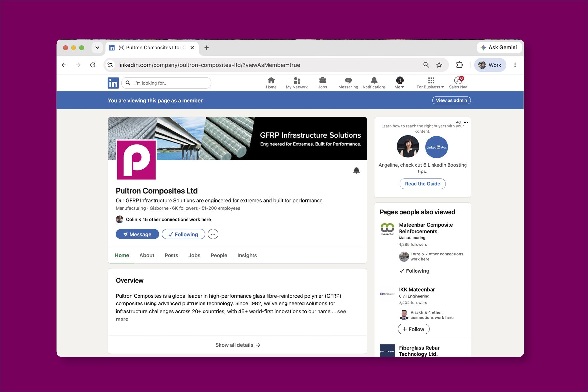Screen dimensions: 588x392
Task: Switch to the Insights tab
Action: tap(247, 255)
